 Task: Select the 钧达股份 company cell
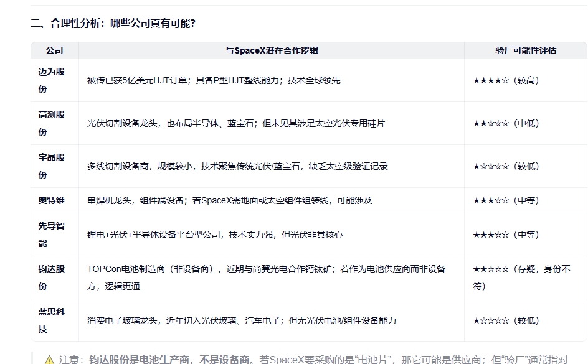[55, 278]
